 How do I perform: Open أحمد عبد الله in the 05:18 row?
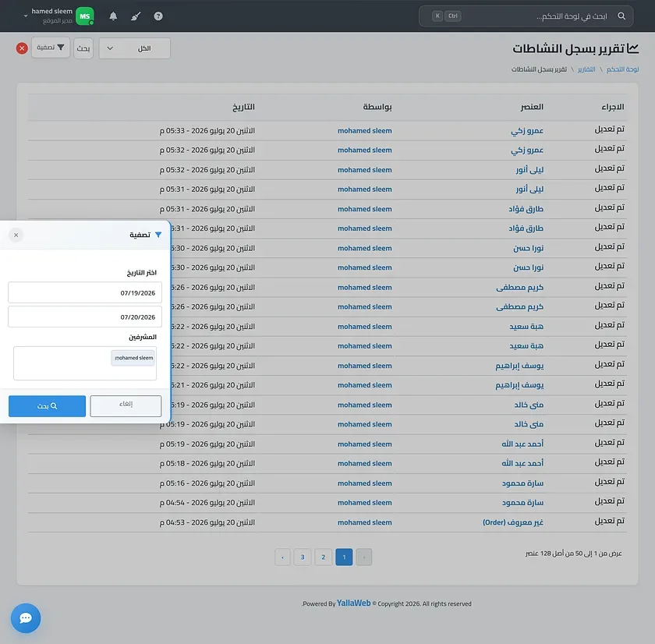pyautogui.click(x=522, y=463)
